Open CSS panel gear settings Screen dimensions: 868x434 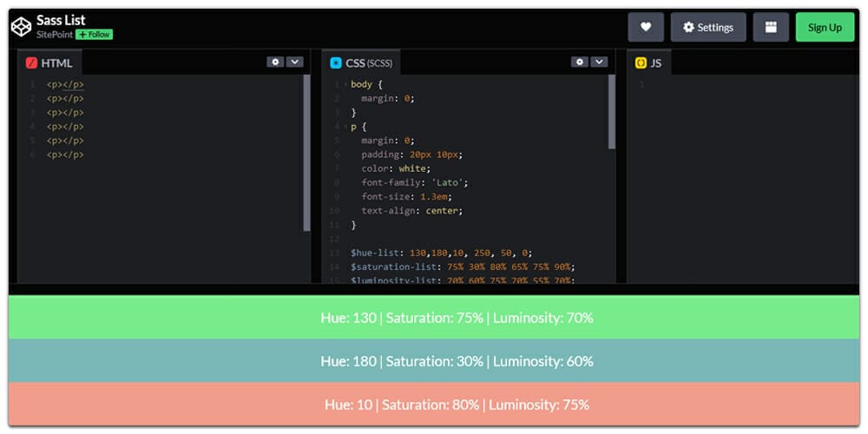[x=580, y=62]
